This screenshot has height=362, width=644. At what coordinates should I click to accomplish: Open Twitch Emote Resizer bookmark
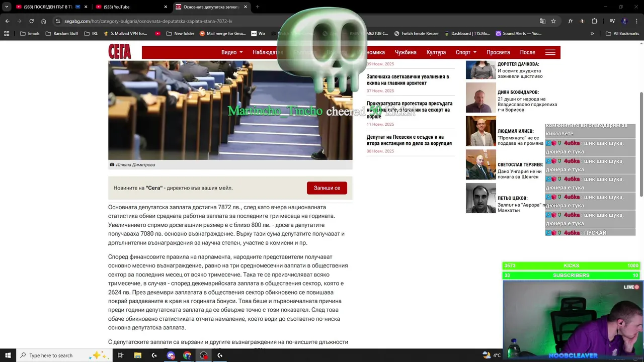coord(417,33)
